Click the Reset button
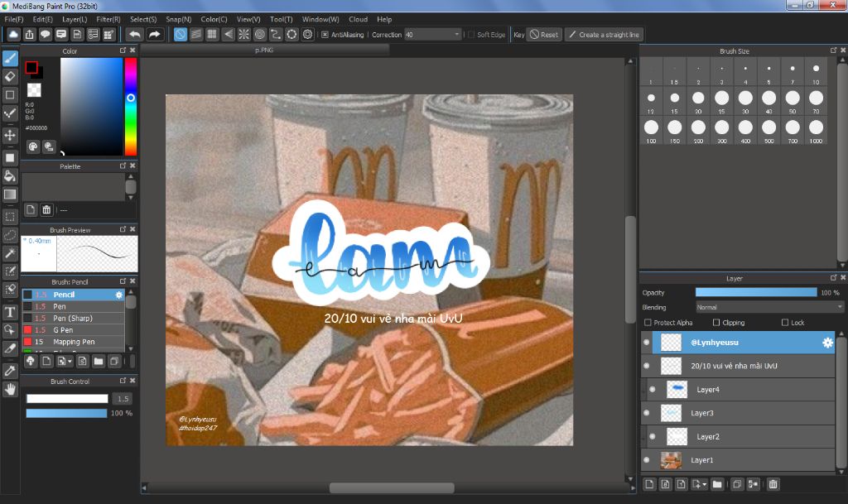The height and width of the screenshot is (504, 848). click(544, 35)
